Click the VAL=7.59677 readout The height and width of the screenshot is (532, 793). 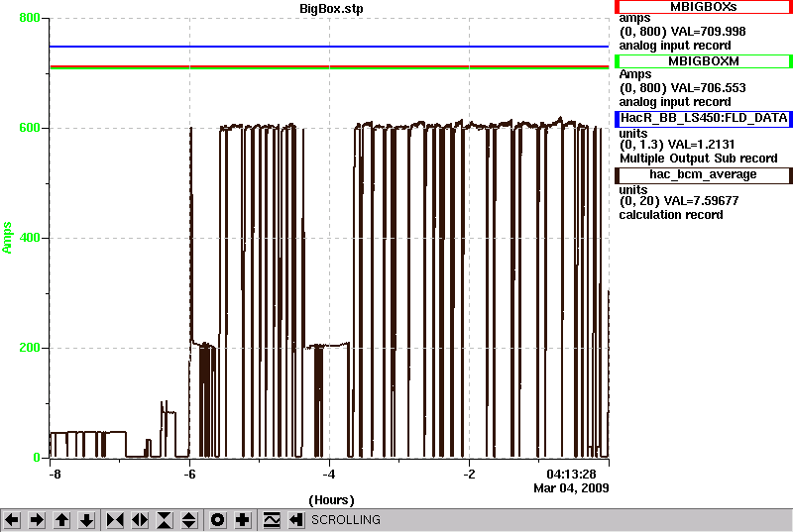coord(701,201)
